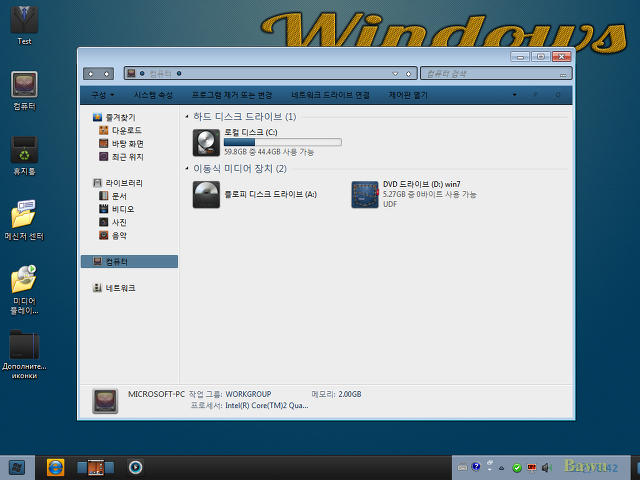Viewport: 640px width, 480px height.
Task: Select DVD 드라이브 (D:) win7 icon
Action: (365, 195)
